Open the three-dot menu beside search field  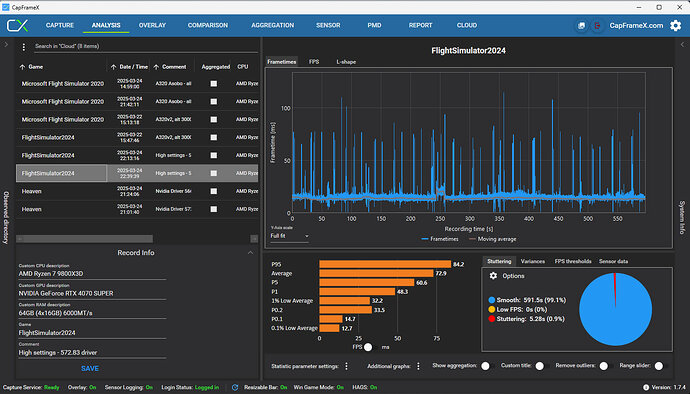24,46
